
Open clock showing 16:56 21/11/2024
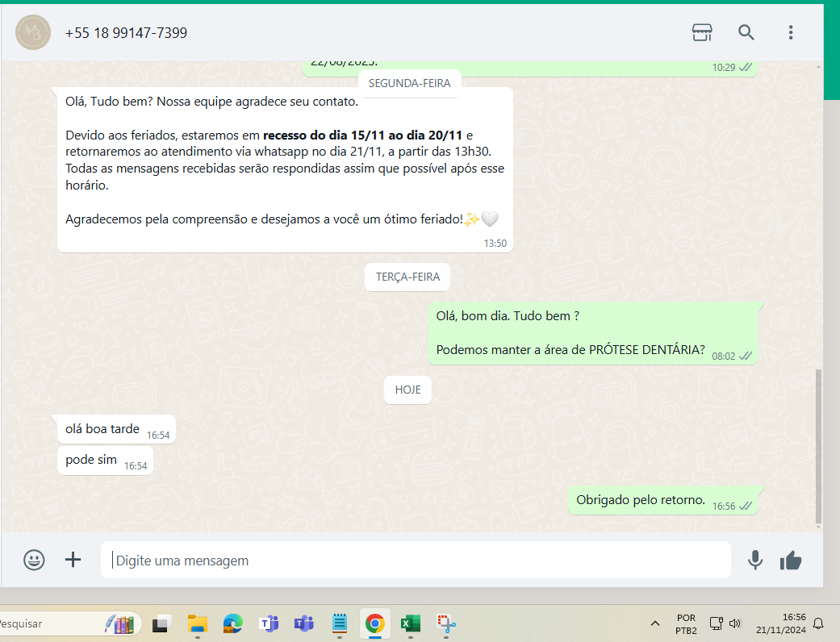point(781,623)
